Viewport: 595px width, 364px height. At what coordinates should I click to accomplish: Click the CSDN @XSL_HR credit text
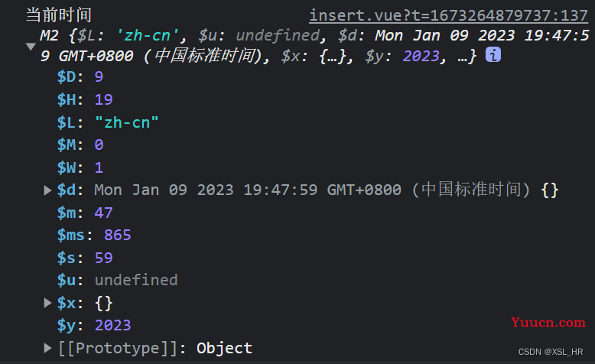click(551, 352)
